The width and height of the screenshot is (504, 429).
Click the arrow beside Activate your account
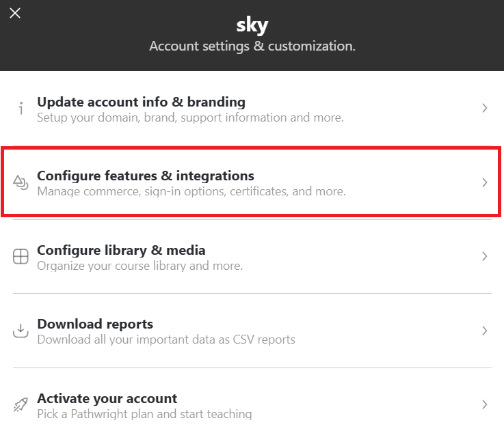484,404
